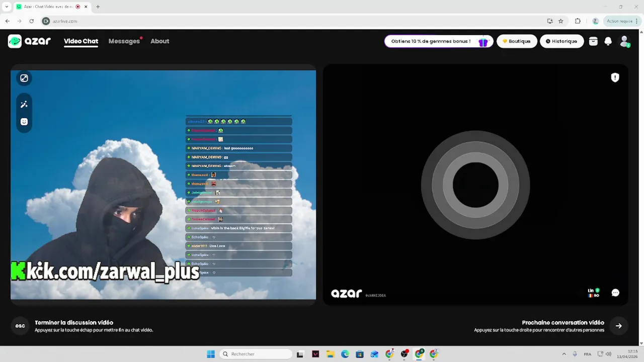Go forward in the browser
The height and width of the screenshot is (362, 644).
(19, 21)
